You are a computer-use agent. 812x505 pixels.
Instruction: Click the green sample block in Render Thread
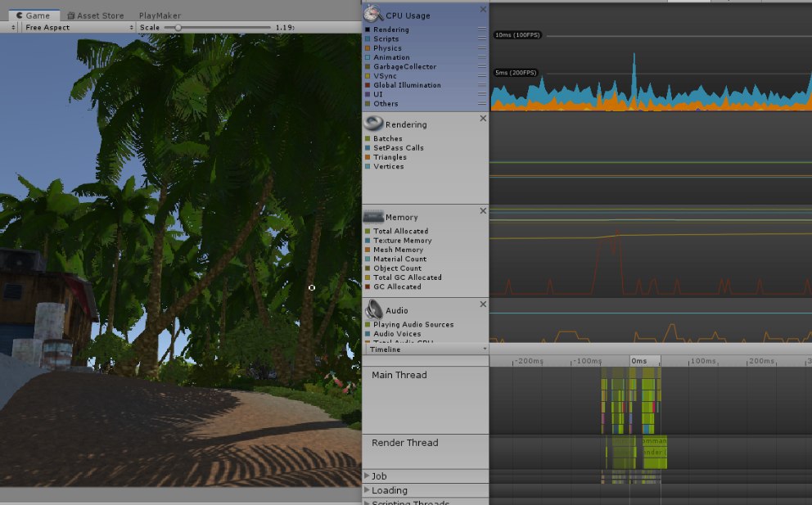click(x=654, y=452)
